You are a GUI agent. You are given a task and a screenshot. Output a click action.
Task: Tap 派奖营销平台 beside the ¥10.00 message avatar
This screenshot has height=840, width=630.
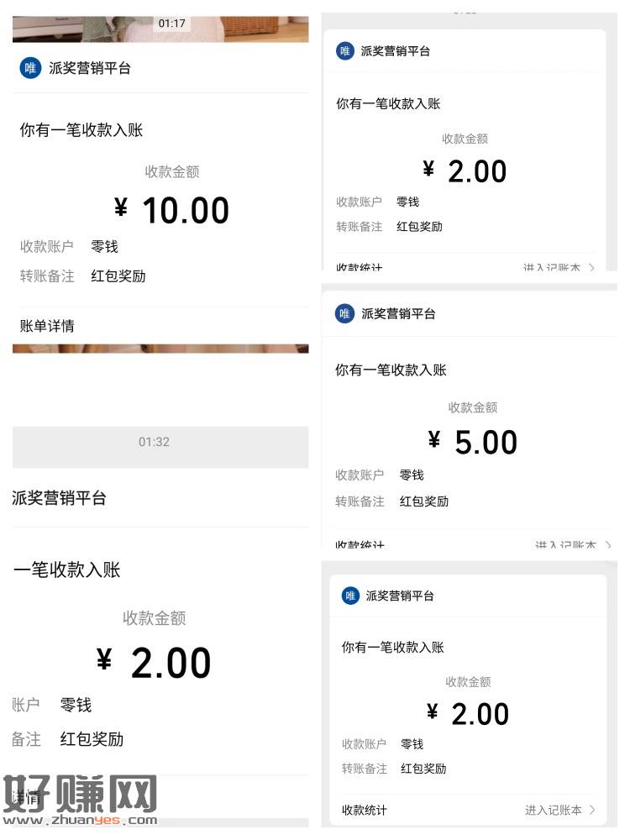point(90,68)
